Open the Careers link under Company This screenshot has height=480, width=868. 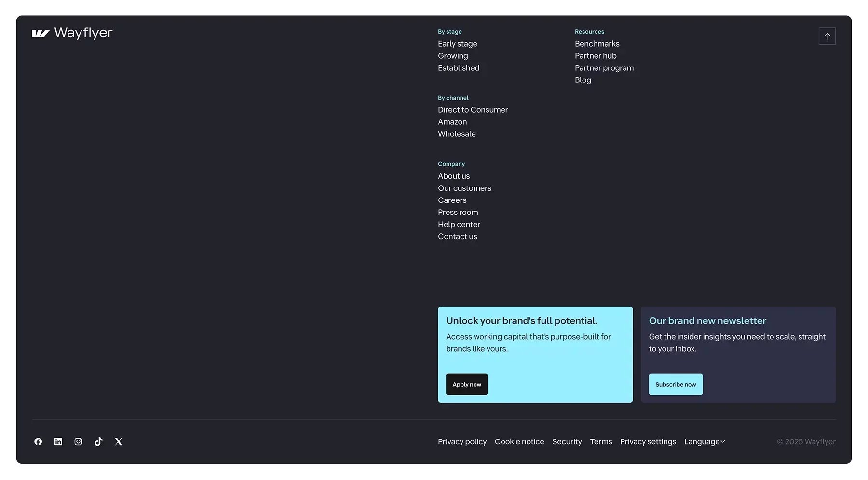point(452,200)
